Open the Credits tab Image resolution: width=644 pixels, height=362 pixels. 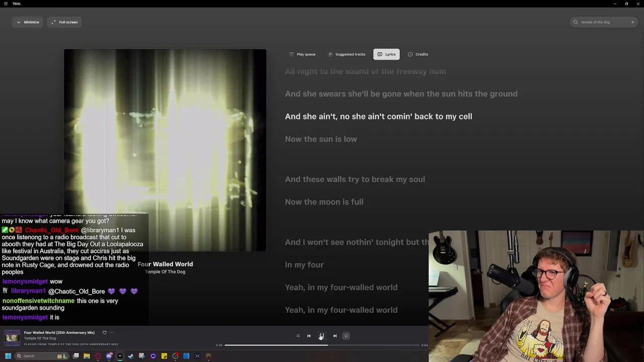418,54
